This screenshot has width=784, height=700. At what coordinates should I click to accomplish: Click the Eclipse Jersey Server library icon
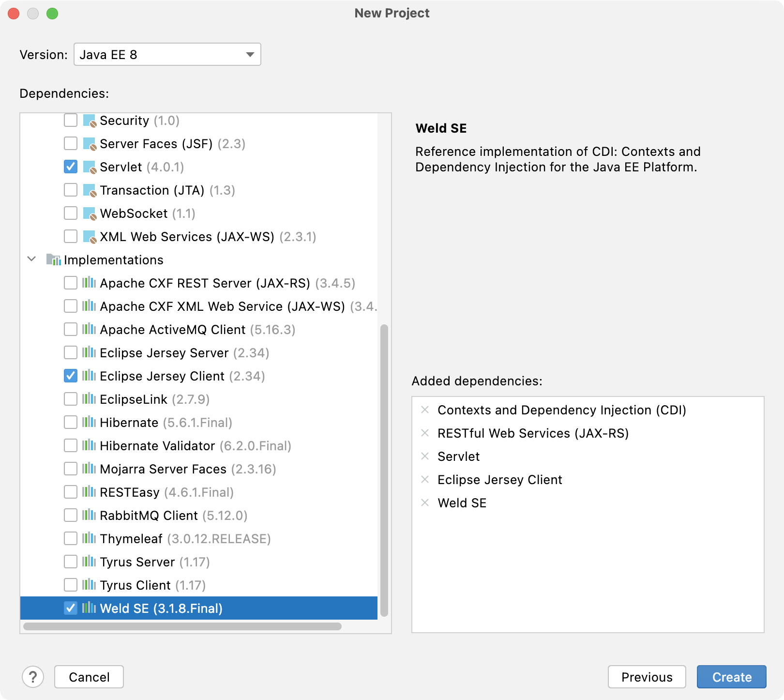89,352
